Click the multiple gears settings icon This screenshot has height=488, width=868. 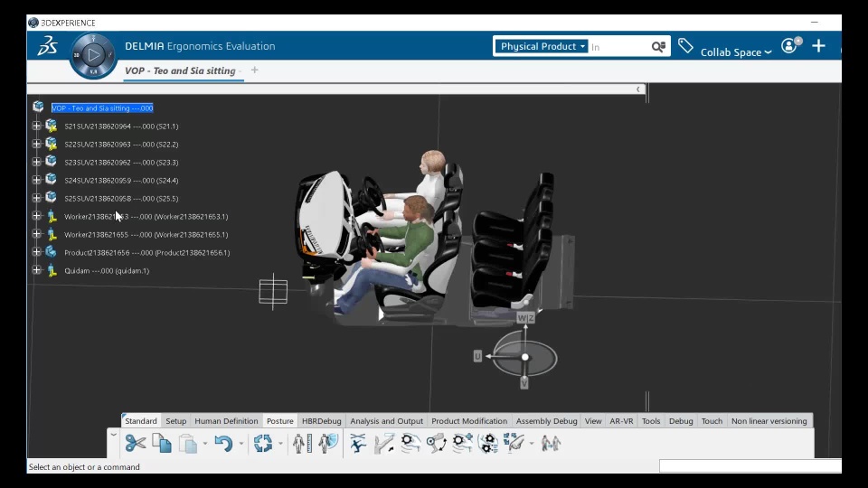pos(488,443)
